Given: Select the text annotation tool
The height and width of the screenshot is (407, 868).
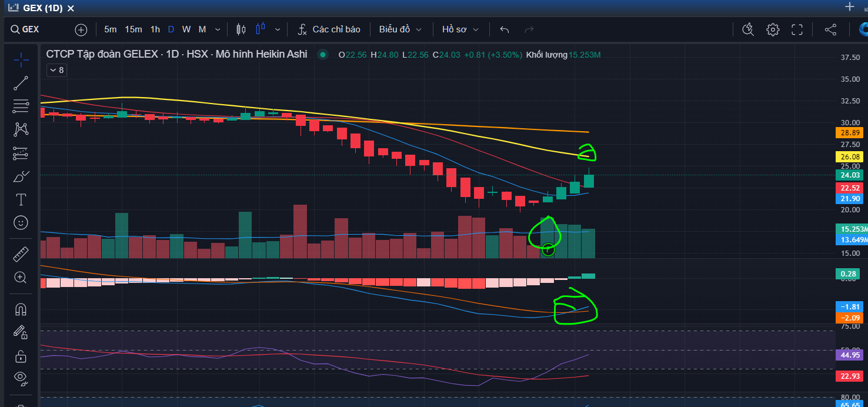Looking at the screenshot, I should (x=21, y=199).
